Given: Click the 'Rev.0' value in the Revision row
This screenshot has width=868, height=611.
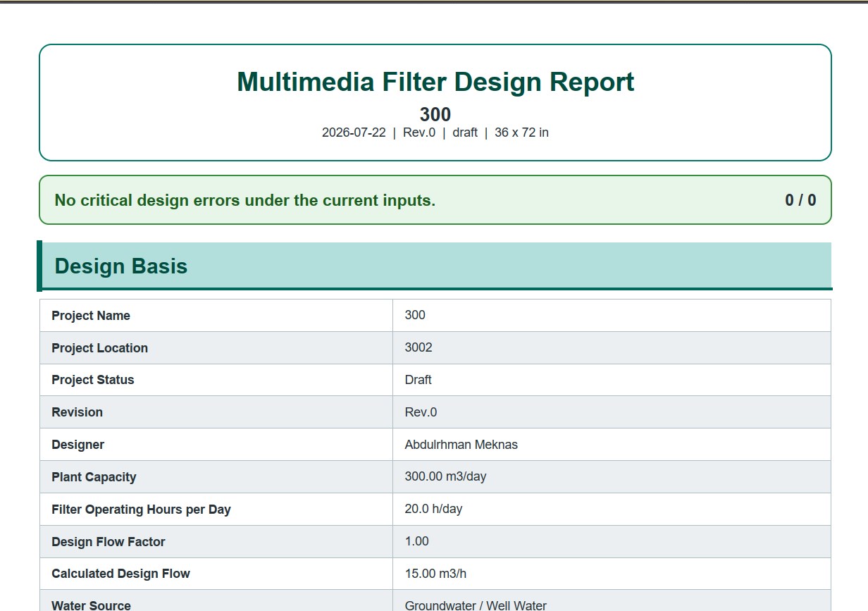Looking at the screenshot, I should [x=421, y=412].
